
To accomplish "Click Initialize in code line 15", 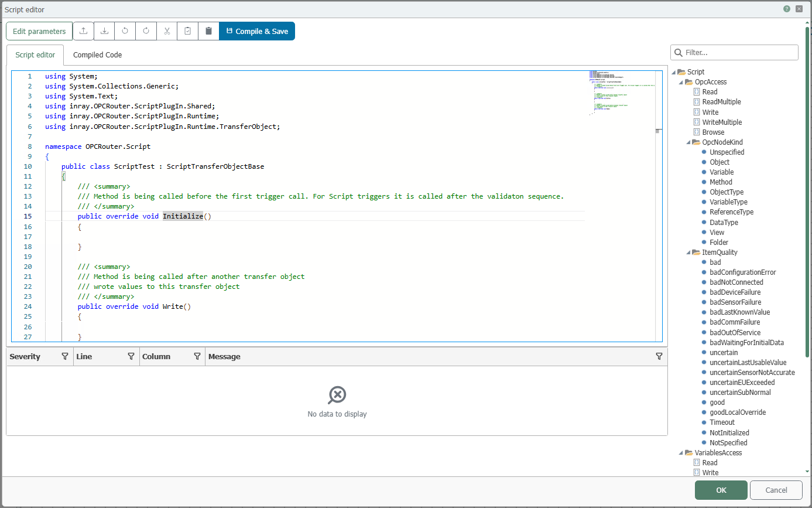I will tap(183, 216).
